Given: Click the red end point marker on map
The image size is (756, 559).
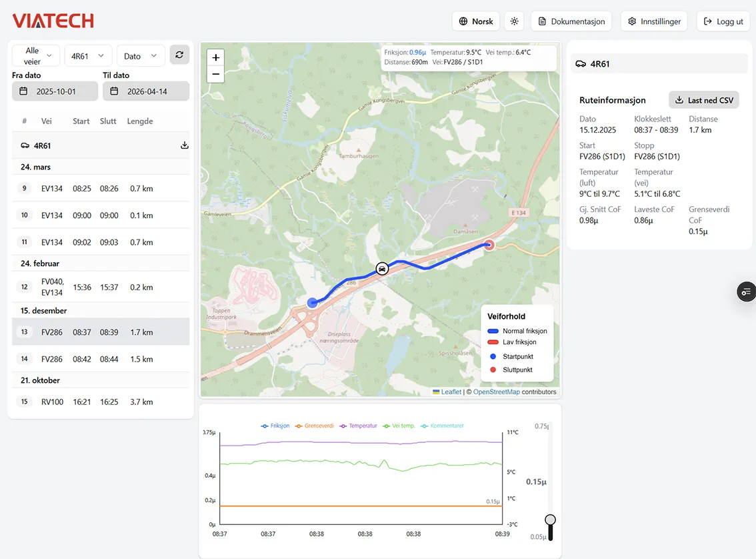Looking at the screenshot, I should tap(489, 245).
